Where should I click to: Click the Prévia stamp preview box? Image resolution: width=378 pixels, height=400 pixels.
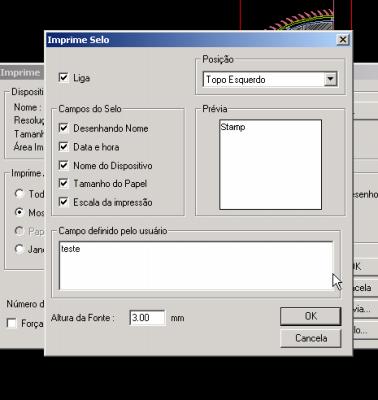tap(270, 165)
